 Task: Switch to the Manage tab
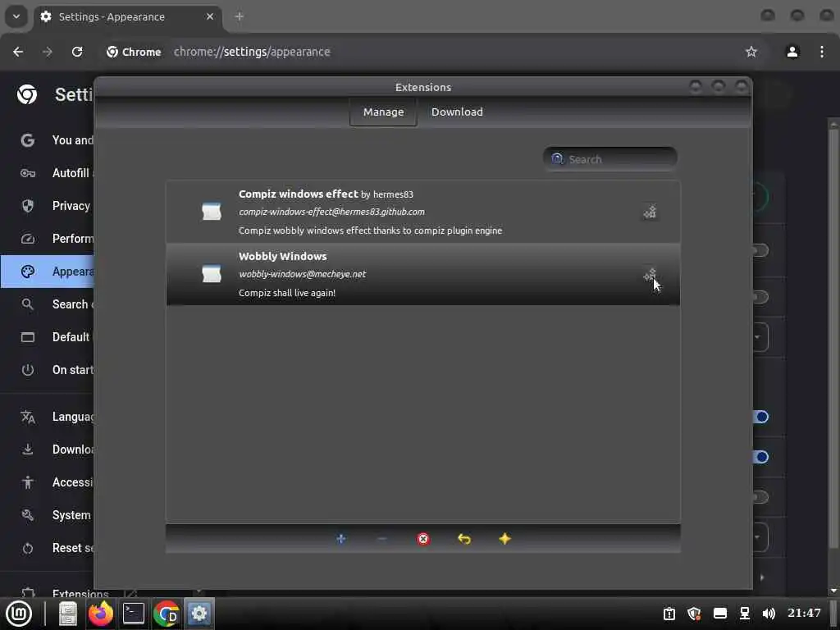[383, 112]
